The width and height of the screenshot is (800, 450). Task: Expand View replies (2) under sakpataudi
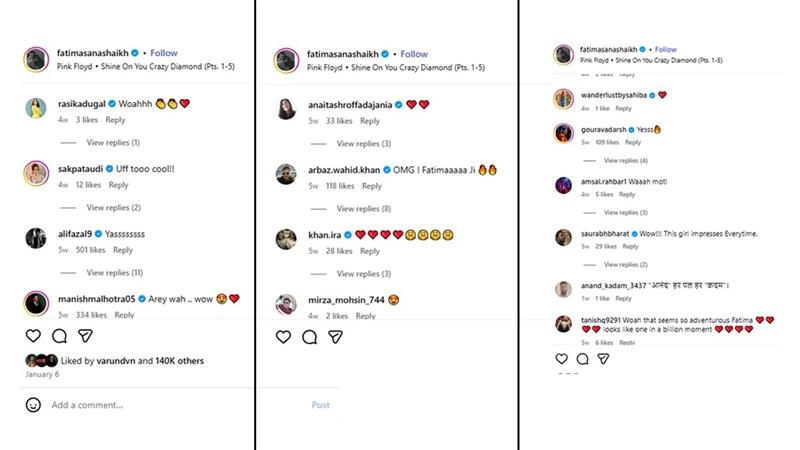pyautogui.click(x=113, y=207)
